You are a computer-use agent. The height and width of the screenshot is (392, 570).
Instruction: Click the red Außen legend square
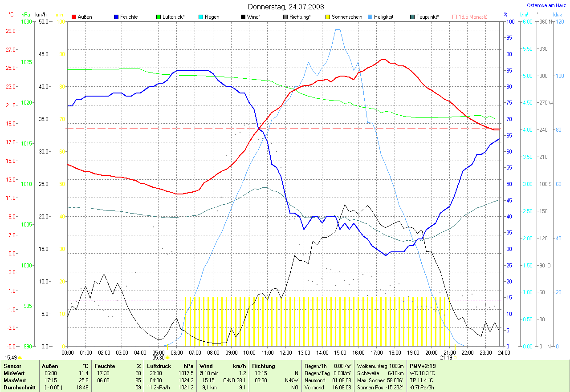point(74,17)
